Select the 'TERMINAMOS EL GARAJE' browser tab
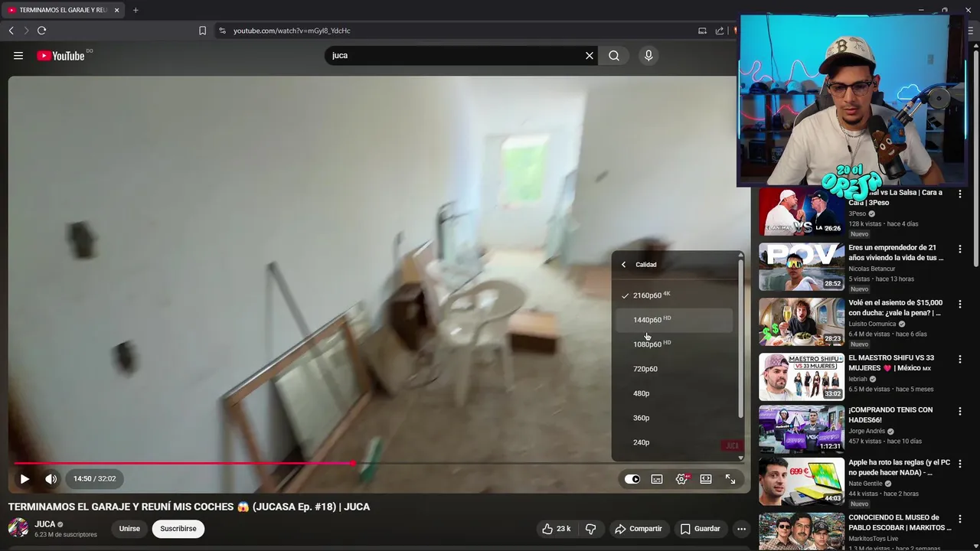 63,10
